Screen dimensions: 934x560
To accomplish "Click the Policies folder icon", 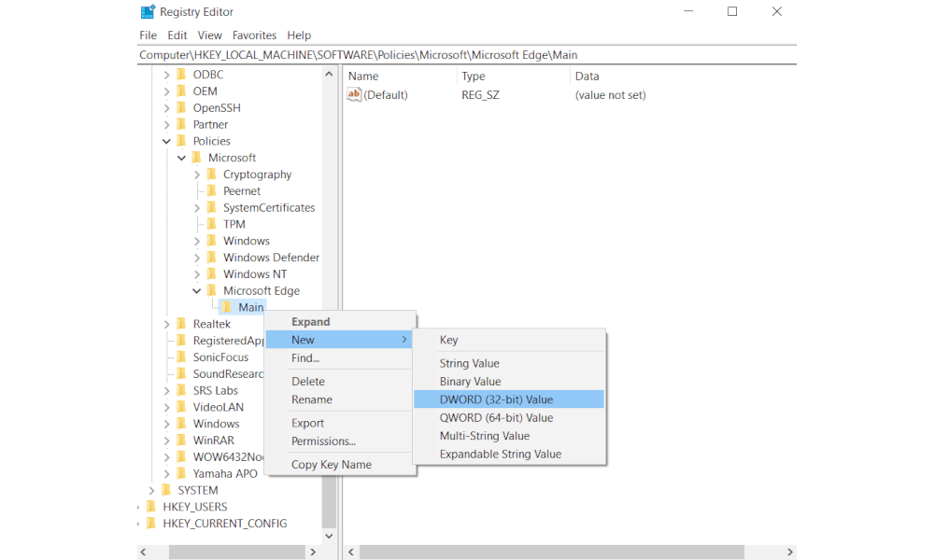I will pyautogui.click(x=182, y=141).
